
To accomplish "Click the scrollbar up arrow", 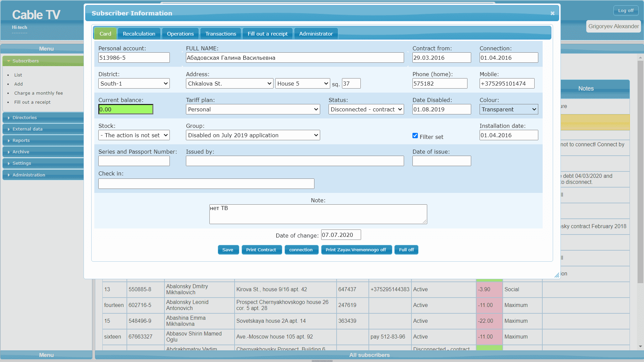I will pos(640,58).
